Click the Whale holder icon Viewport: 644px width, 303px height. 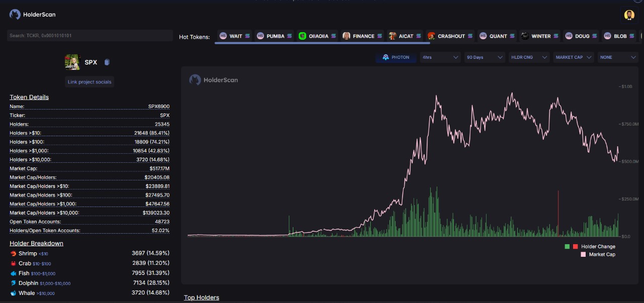[x=13, y=293]
